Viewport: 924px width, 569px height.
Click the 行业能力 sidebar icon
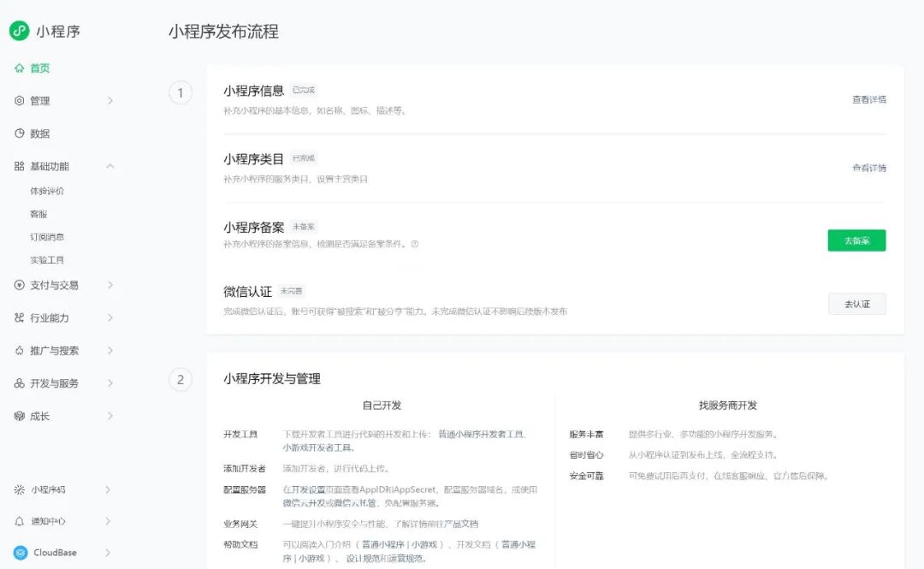20,317
